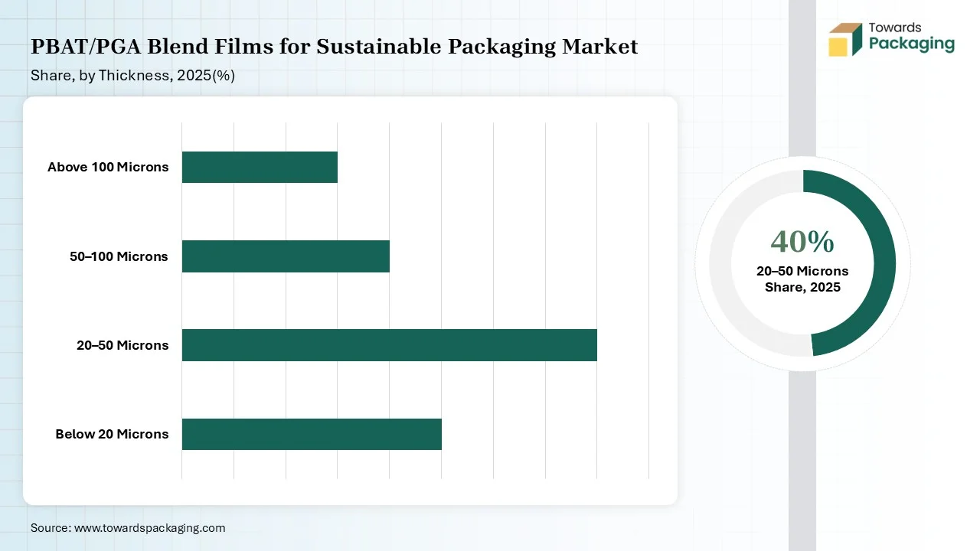This screenshot has width=980, height=551.
Task: Click the 40% value in the donut center
Action: (x=802, y=242)
